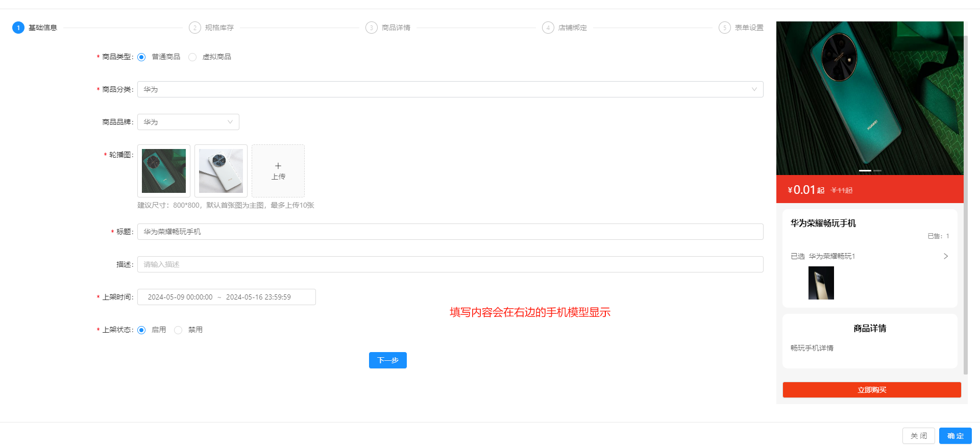Select the 禁用 shelf status radio
The image size is (980, 448).
pyautogui.click(x=178, y=330)
